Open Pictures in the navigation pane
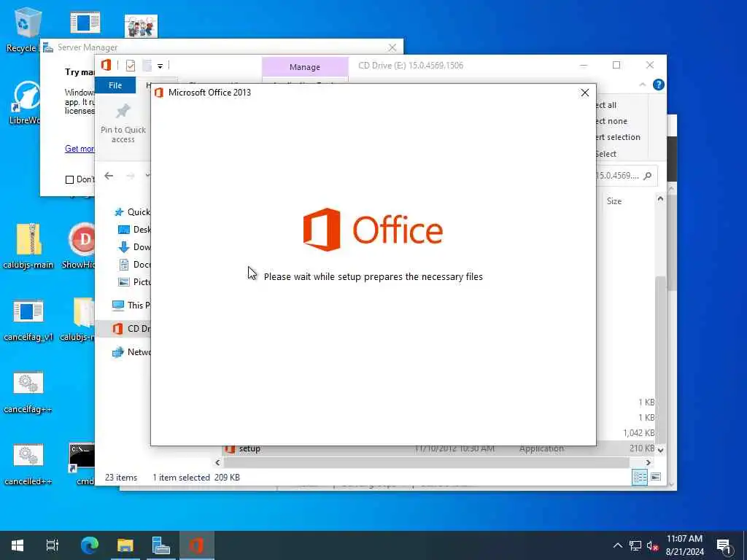The image size is (747, 560). point(134,282)
